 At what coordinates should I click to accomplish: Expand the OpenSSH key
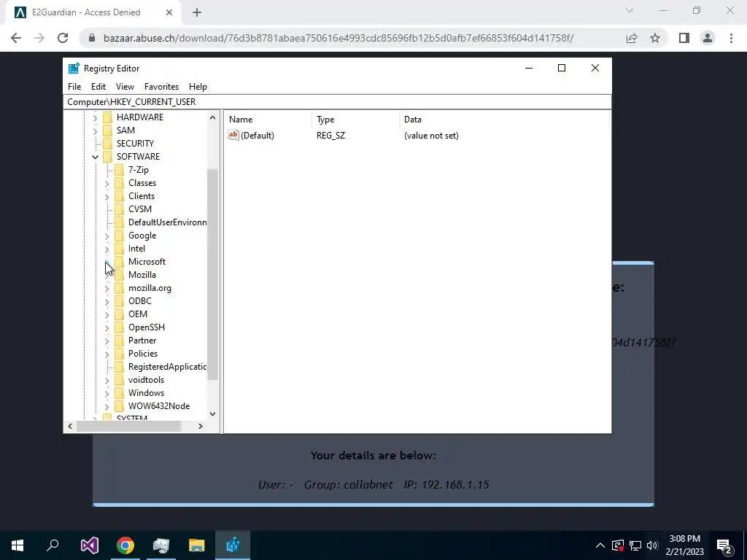[107, 327]
